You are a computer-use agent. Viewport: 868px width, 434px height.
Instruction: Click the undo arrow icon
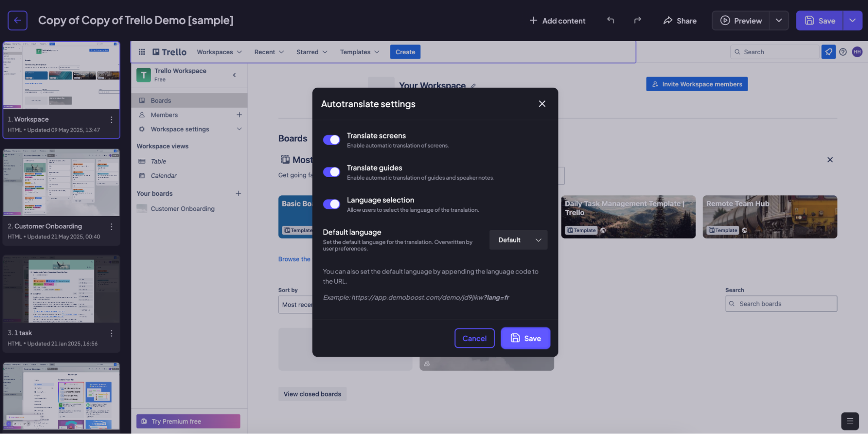(611, 20)
